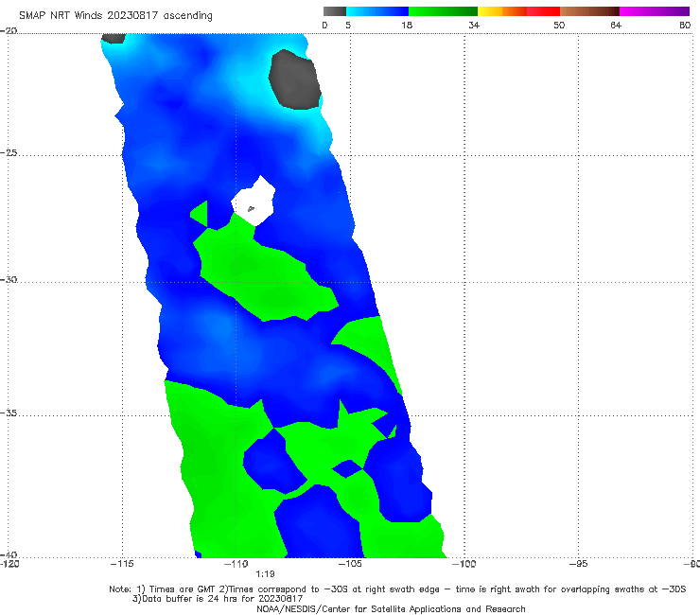700x615 pixels.
Task: Click the color bar label '5'
Action: click(x=348, y=25)
